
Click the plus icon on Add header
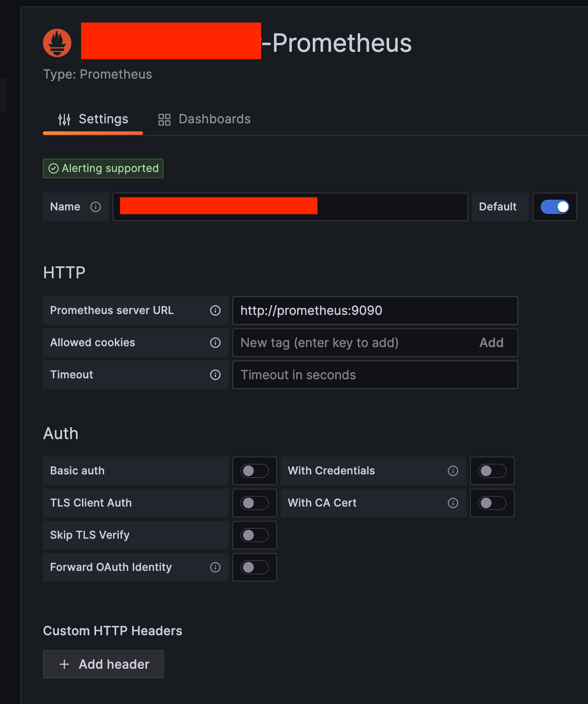64,664
